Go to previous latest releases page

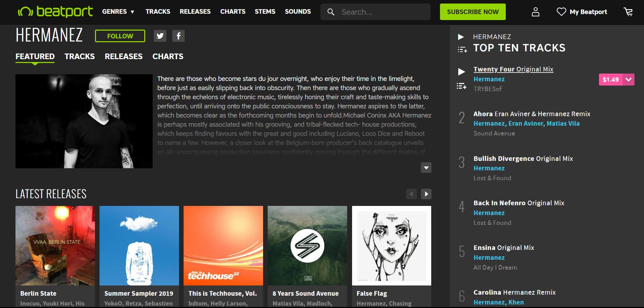(412, 194)
